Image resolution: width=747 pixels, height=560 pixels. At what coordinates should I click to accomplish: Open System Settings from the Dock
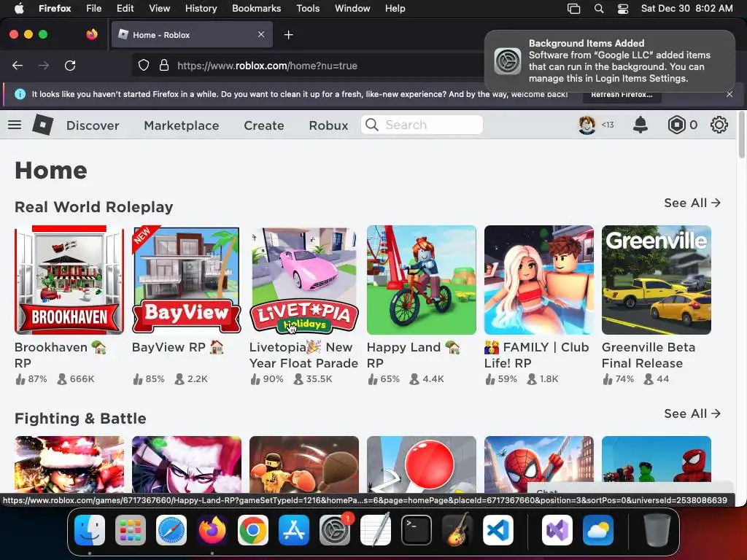(334, 530)
